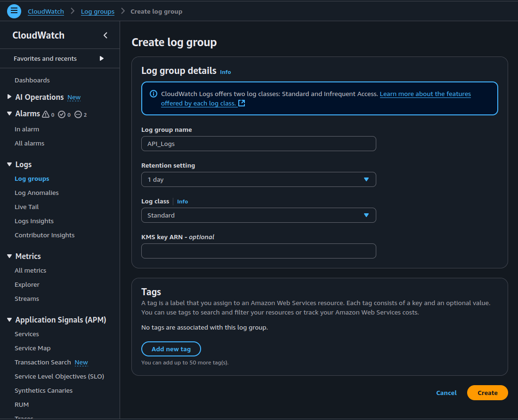
Task: Expand the Favorites and recents arrow
Action: [101, 58]
